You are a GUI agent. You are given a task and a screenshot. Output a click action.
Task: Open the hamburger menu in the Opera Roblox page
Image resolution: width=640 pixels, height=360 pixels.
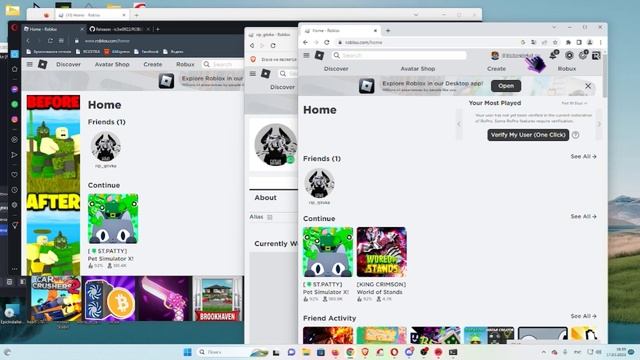tap(29, 64)
